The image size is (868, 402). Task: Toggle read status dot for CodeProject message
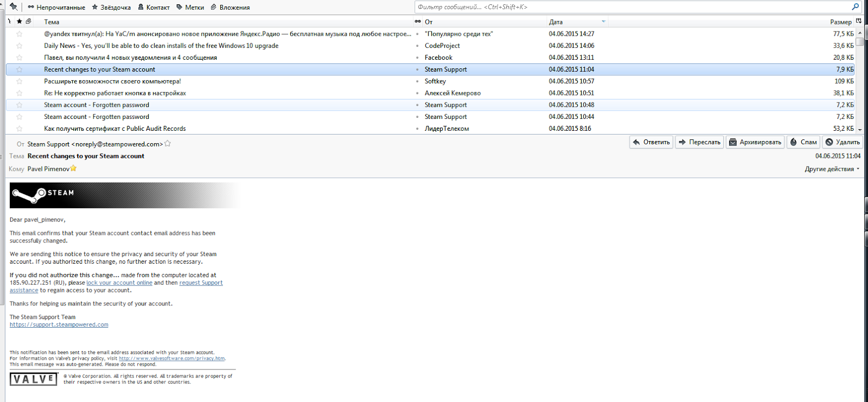pyautogui.click(x=417, y=46)
